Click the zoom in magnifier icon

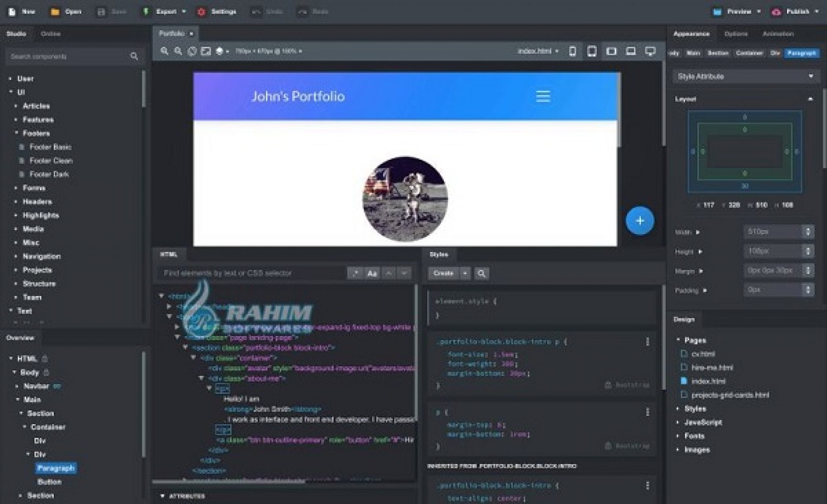click(164, 51)
